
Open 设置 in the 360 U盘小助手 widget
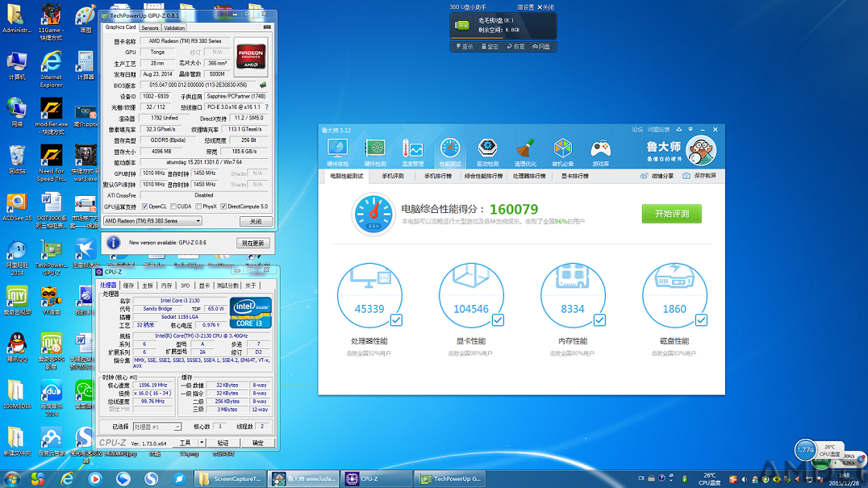[x=526, y=7]
